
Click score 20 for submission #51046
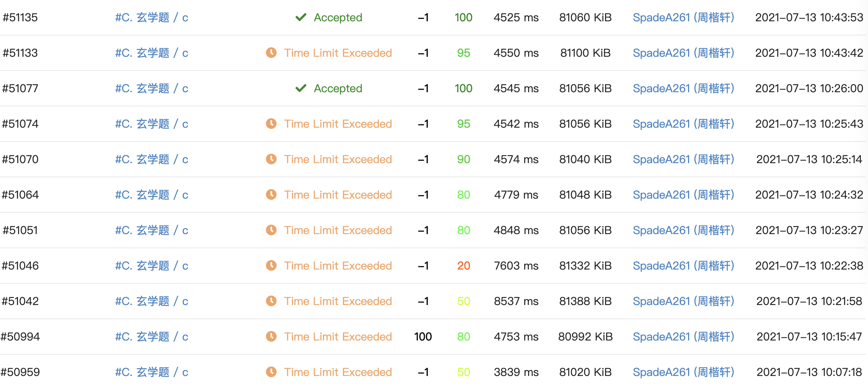[464, 266]
